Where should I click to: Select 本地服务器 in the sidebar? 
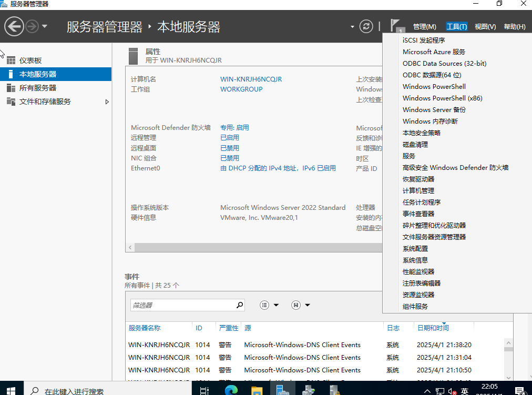pyautogui.click(x=56, y=74)
